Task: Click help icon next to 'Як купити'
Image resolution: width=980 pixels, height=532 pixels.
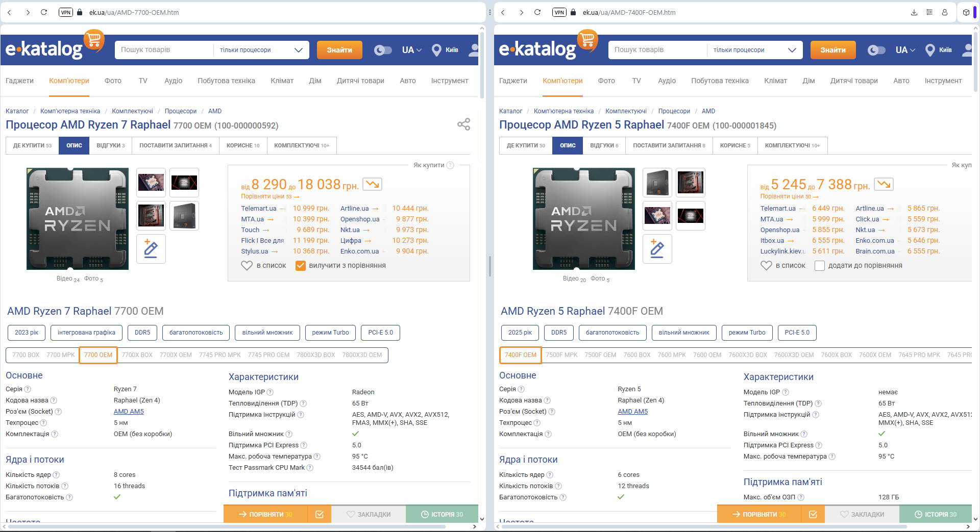Action: pos(450,165)
